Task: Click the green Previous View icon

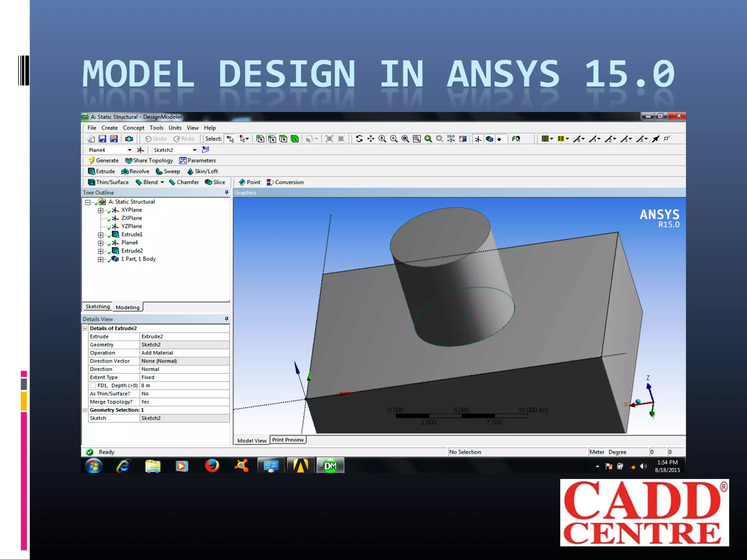Action: pyautogui.click(x=428, y=139)
